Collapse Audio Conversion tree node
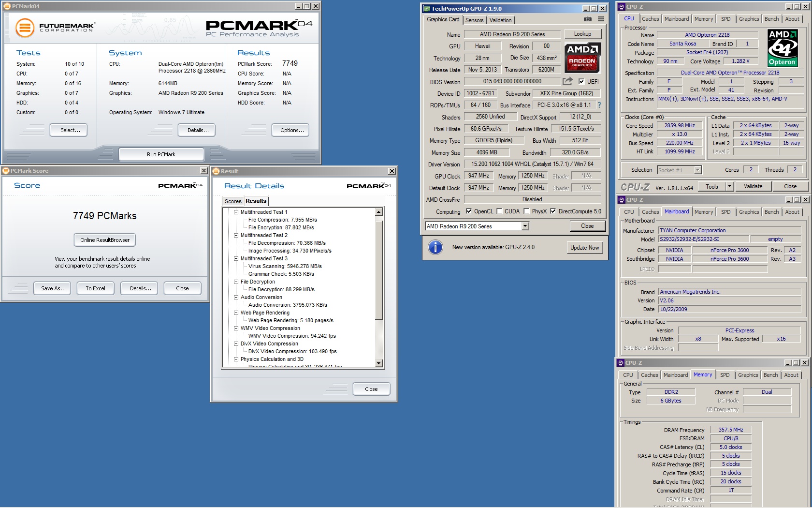812x508 pixels. click(x=236, y=297)
